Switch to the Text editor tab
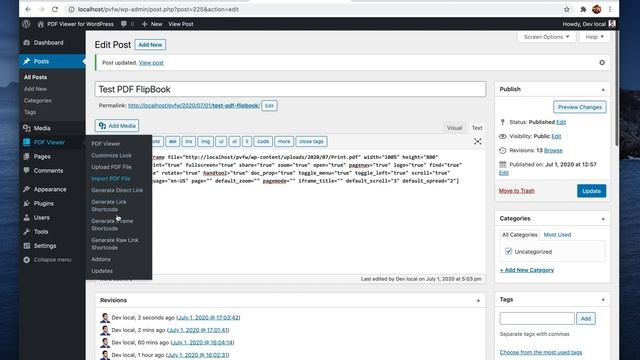The image size is (640, 360). coord(477,128)
